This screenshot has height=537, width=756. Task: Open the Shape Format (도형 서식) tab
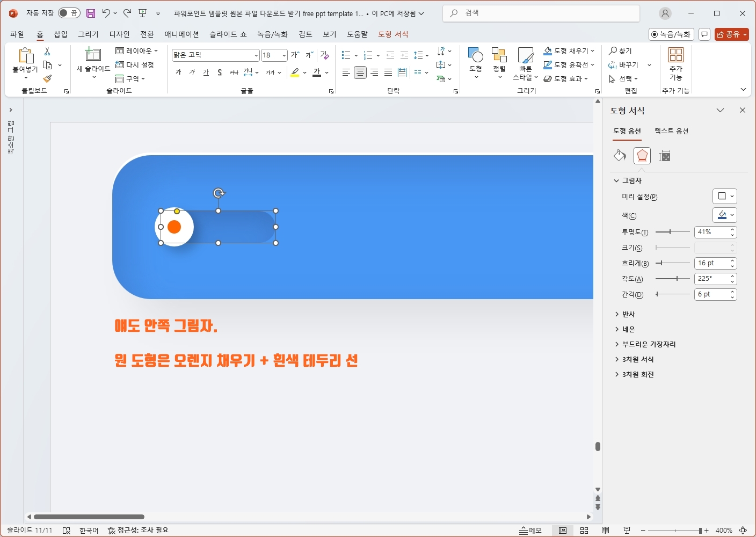point(393,34)
